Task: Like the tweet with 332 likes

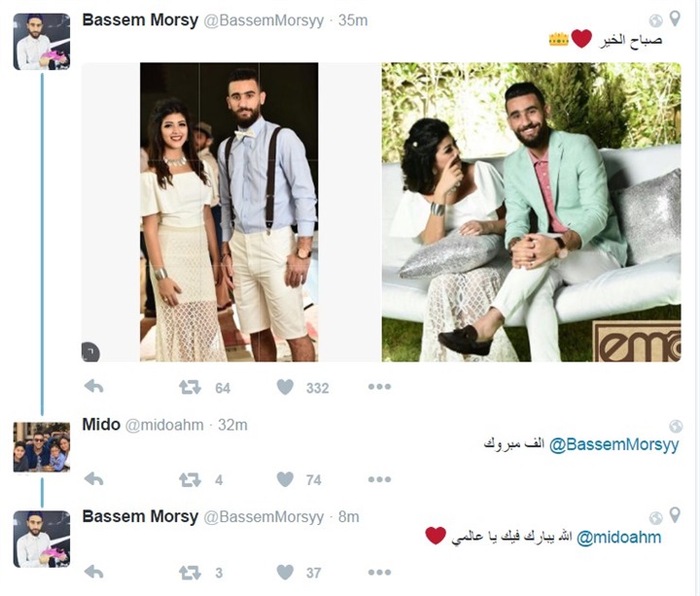Action: click(285, 387)
